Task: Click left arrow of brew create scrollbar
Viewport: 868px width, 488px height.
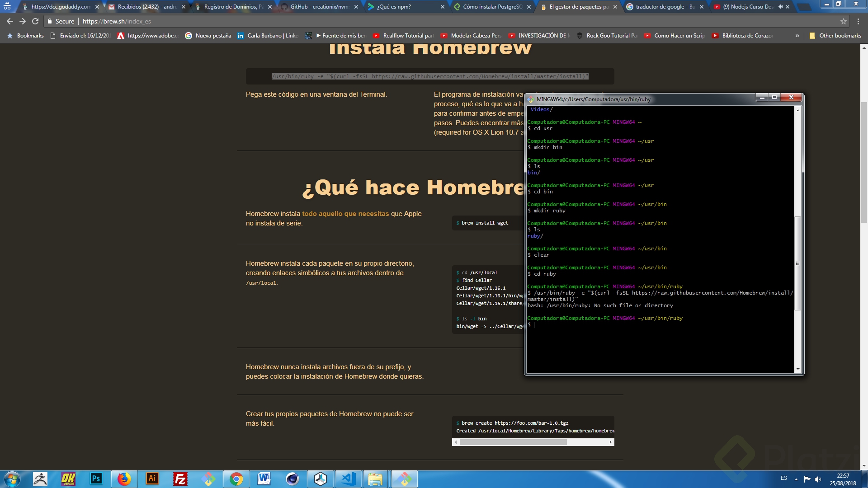Action: click(456, 442)
